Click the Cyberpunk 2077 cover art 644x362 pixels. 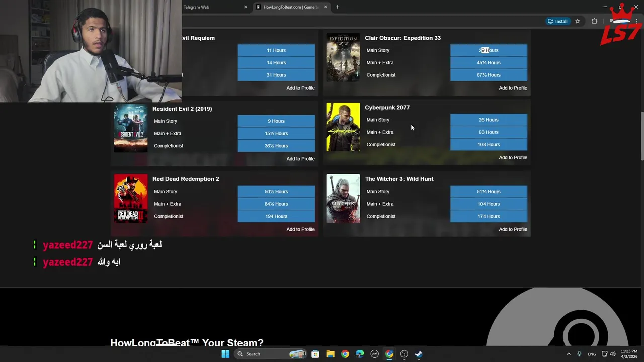(x=343, y=127)
